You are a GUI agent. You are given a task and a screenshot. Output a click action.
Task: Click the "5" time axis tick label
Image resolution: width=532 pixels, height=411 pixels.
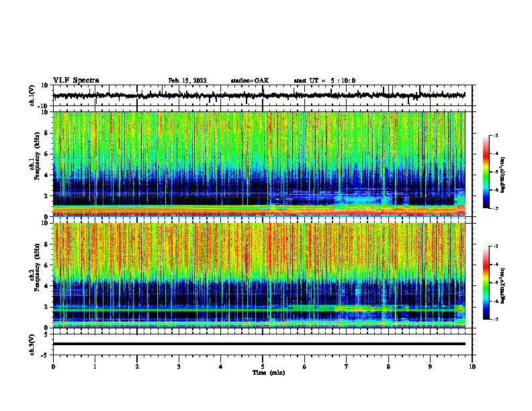coord(263,367)
